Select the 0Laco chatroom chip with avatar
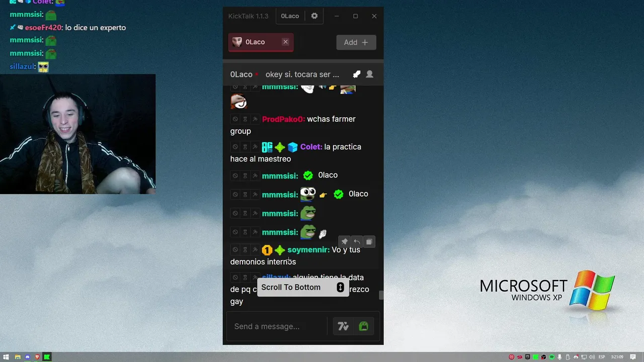 (261, 42)
